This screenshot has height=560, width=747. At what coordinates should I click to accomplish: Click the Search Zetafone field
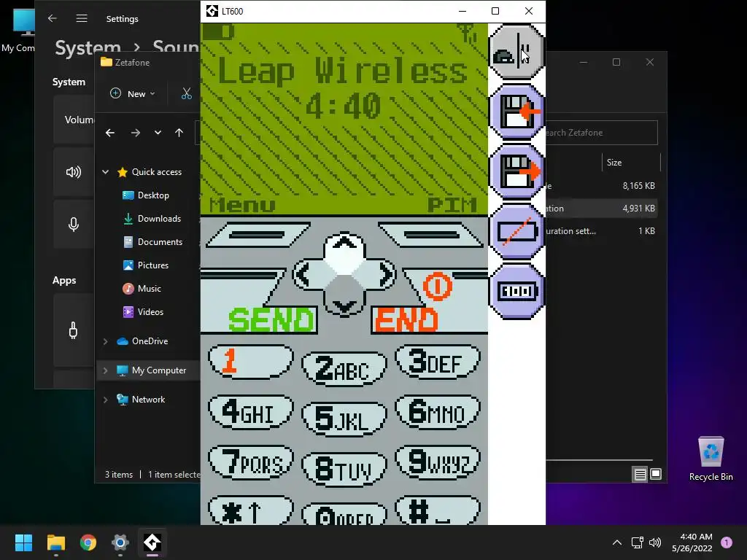(x=601, y=133)
